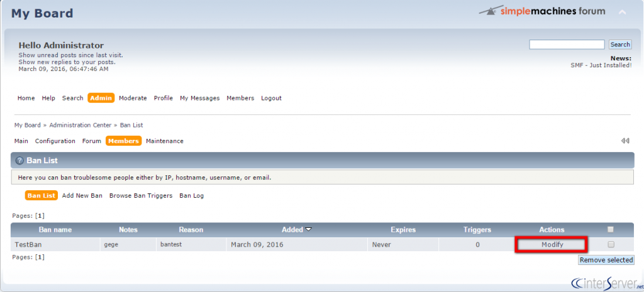Follow the Administration Center breadcrumb link

[x=80, y=125]
